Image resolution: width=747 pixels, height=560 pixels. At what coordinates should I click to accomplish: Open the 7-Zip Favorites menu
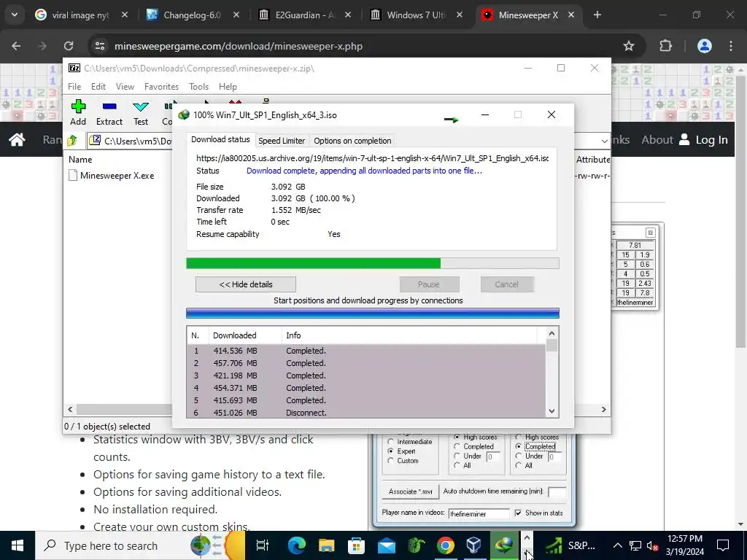[x=161, y=87]
